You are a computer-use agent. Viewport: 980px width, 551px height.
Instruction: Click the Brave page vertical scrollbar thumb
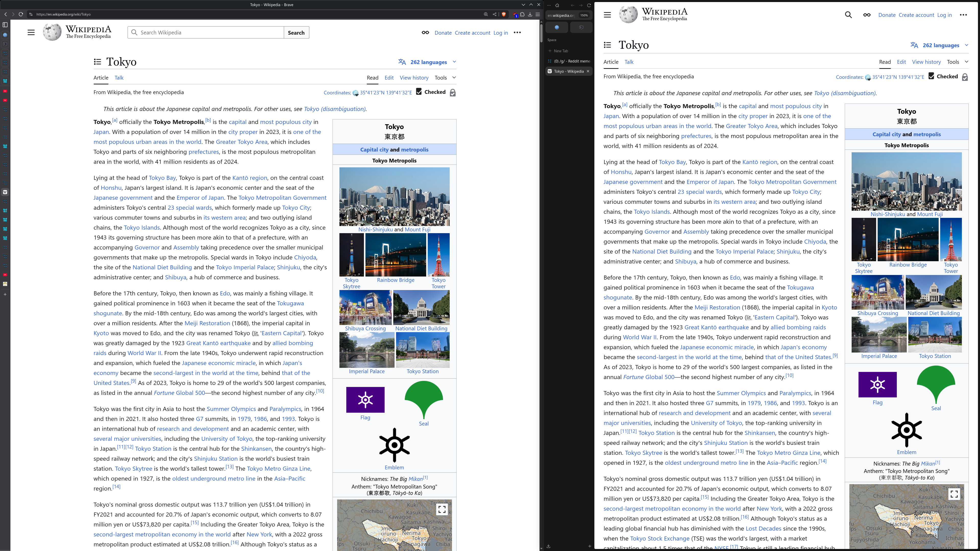(541, 33)
